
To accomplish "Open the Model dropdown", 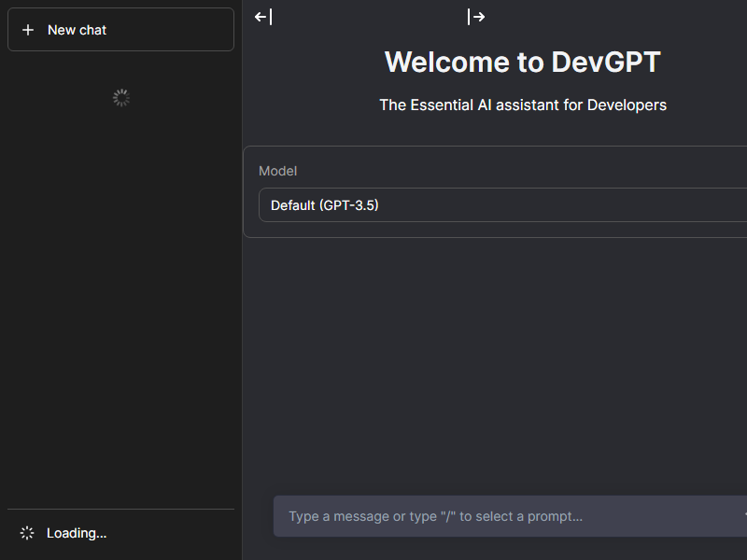I will coord(504,205).
